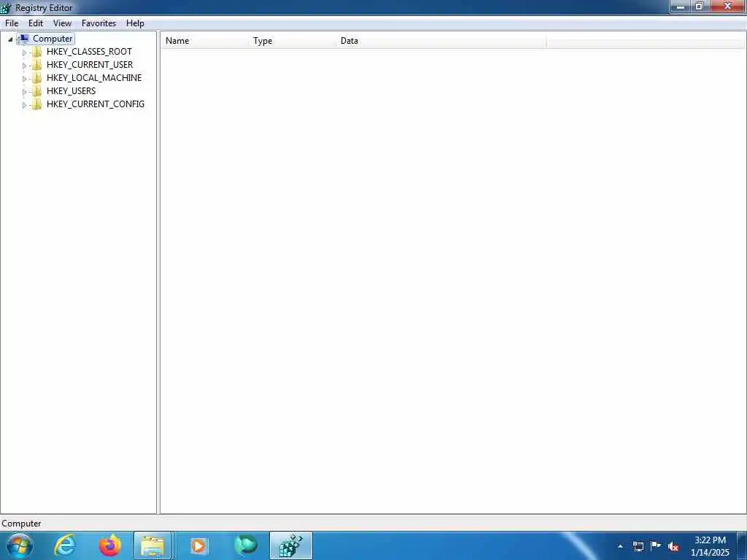Image resolution: width=747 pixels, height=560 pixels.
Task: Open the Windows Start menu
Action: [x=20, y=545]
